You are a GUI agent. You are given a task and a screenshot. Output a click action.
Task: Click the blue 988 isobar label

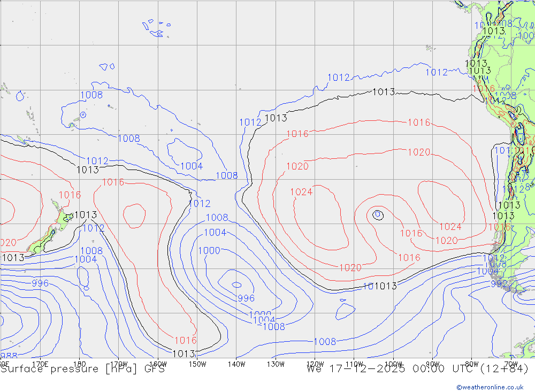[x=9, y=357]
